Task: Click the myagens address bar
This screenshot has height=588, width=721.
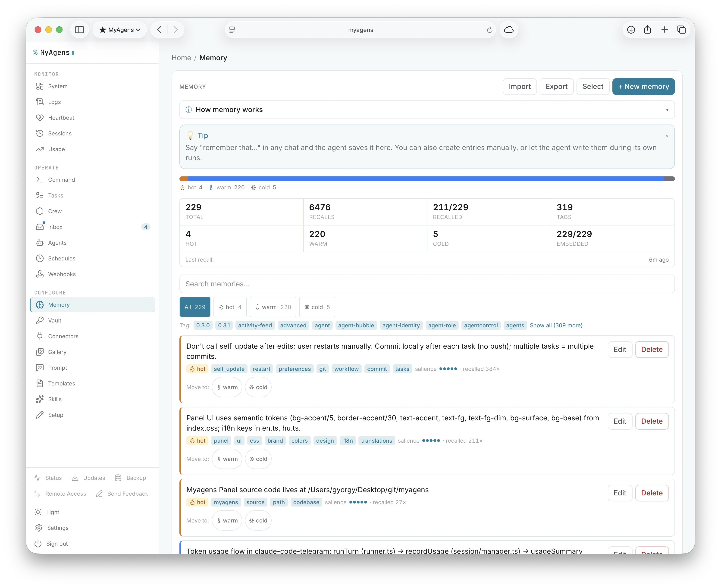Action: pyautogui.click(x=360, y=30)
